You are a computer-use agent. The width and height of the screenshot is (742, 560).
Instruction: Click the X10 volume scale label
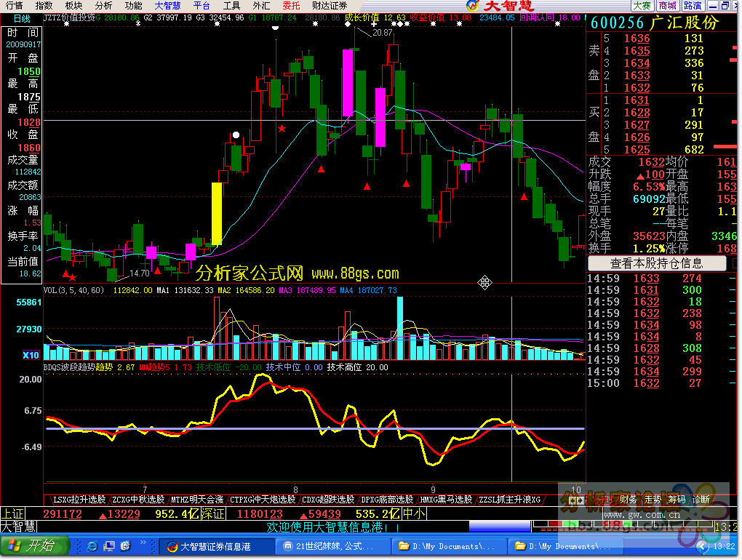pyautogui.click(x=31, y=355)
